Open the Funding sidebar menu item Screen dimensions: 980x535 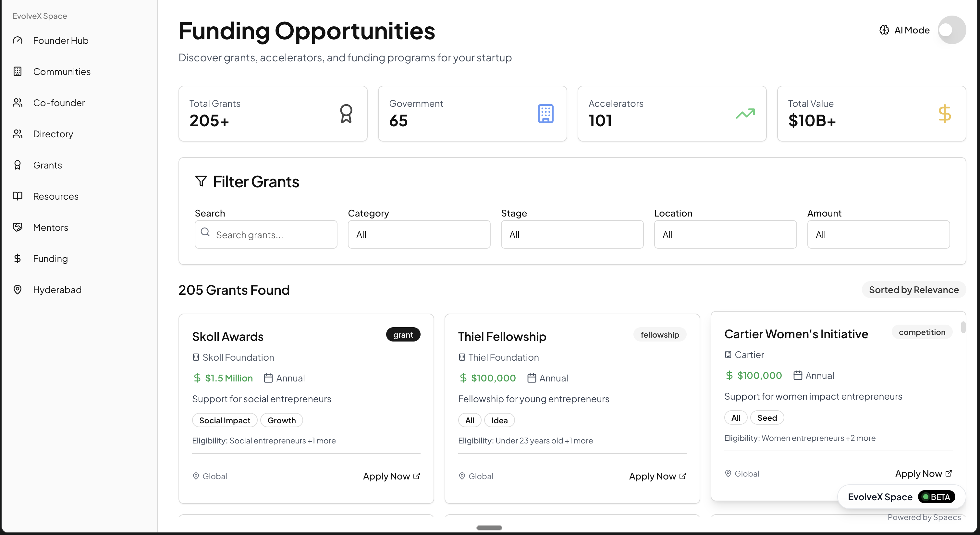(x=50, y=259)
